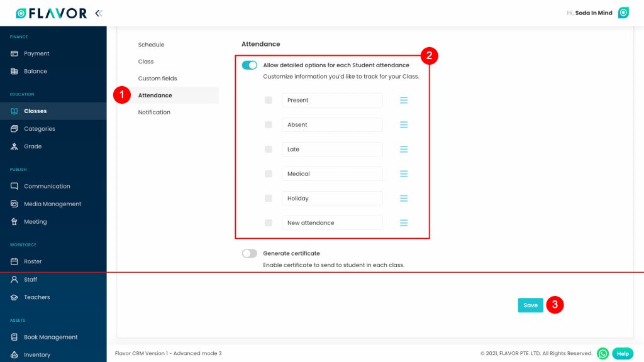Click the reorder handle beside Present
Image resolution: width=644 pixels, height=362 pixels.
(403, 100)
